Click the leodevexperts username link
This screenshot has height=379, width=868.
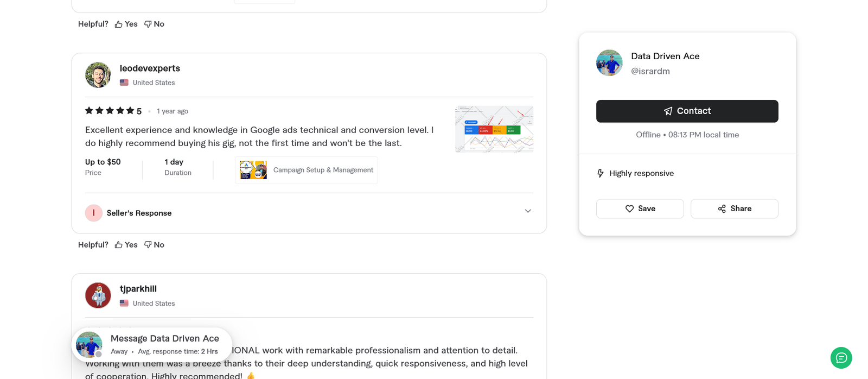click(x=150, y=68)
